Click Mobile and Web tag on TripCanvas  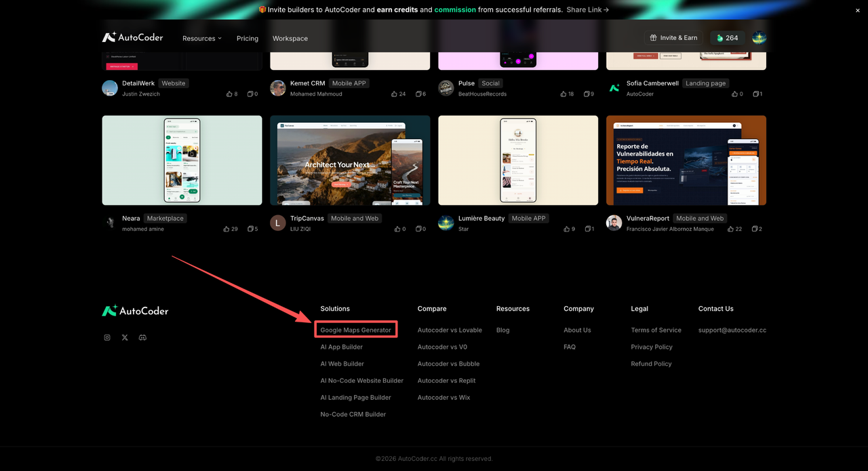(x=355, y=219)
